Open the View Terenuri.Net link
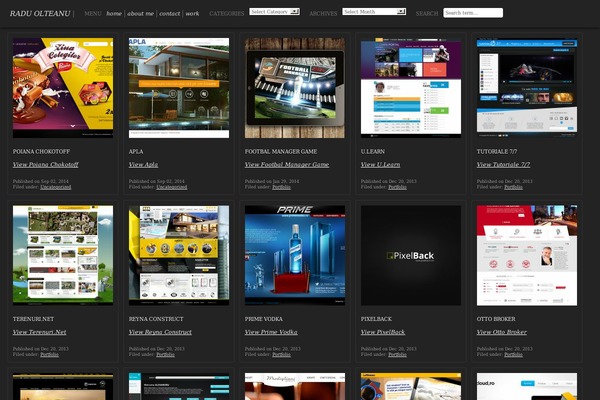 coord(39,332)
